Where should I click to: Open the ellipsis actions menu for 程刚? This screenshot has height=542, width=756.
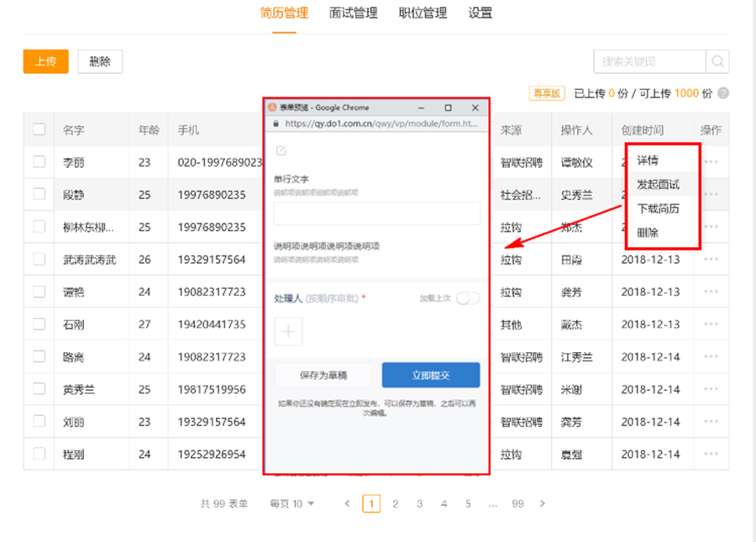click(712, 455)
